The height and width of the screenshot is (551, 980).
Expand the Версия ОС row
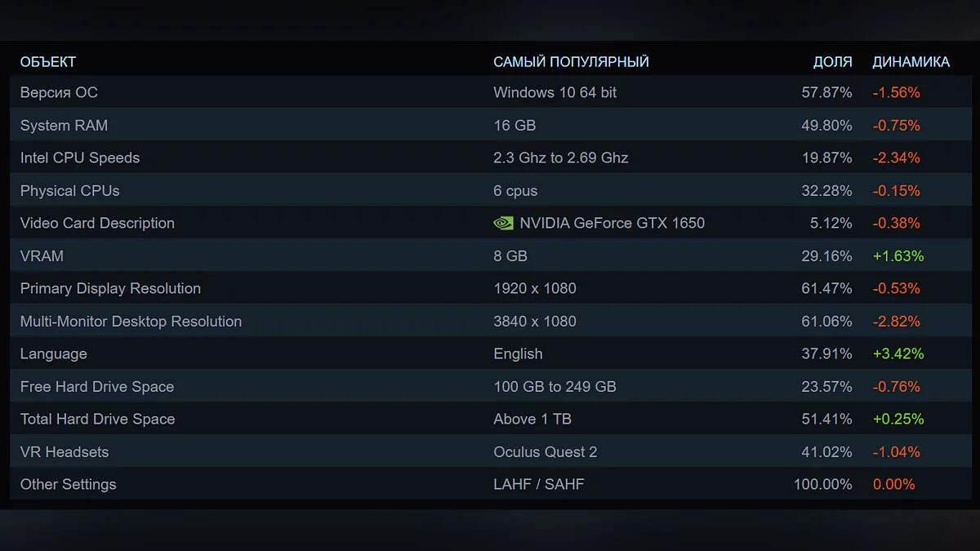(59, 92)
